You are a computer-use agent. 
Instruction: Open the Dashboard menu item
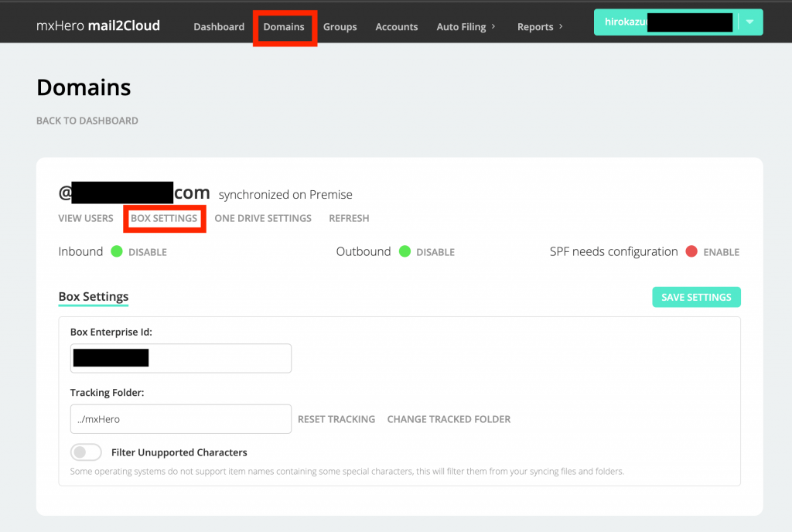pos(219,27)
